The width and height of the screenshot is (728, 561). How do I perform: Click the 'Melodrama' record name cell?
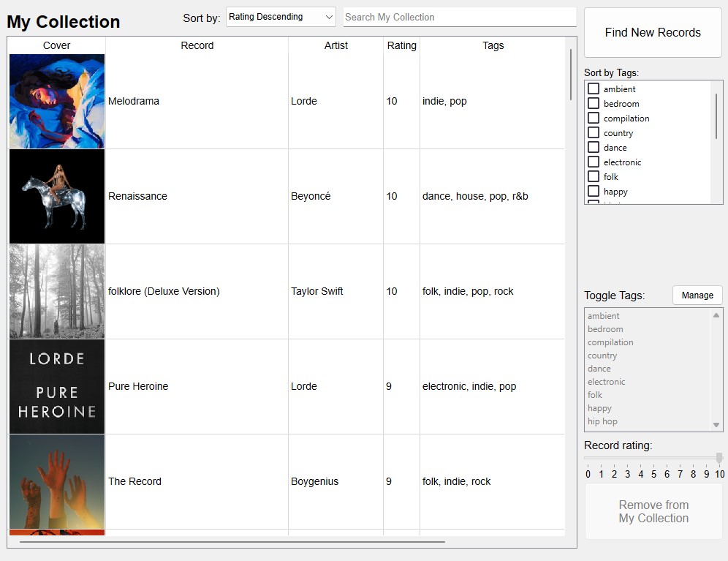click(197, 102)
